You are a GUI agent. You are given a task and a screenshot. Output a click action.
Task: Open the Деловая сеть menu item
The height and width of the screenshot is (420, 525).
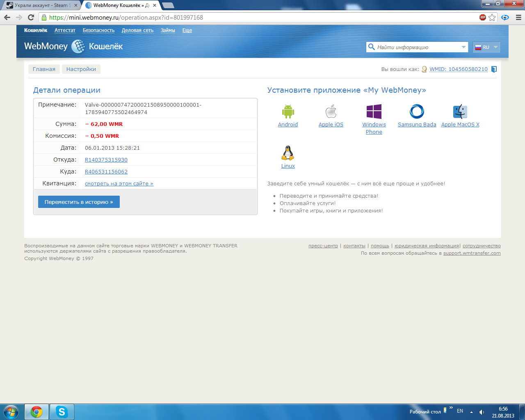[x=137, y=30]
